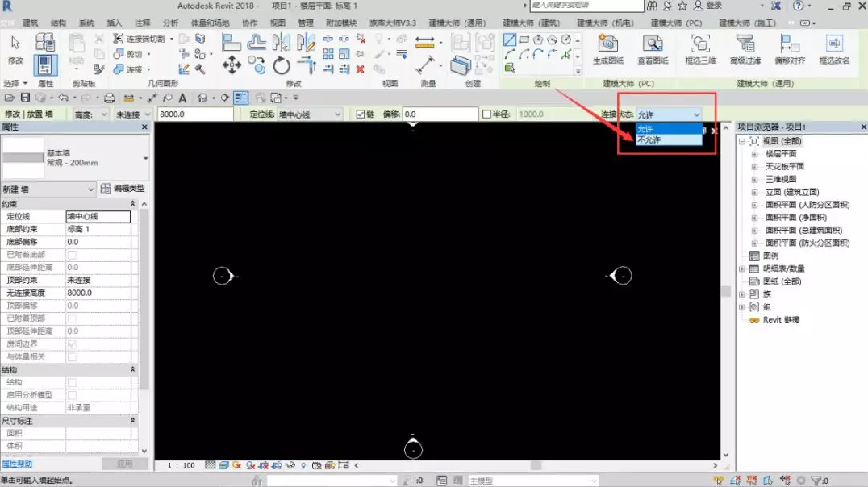Click the search keyword input box
The width and height of the screenshot is (868, 487).
(586, 6)
